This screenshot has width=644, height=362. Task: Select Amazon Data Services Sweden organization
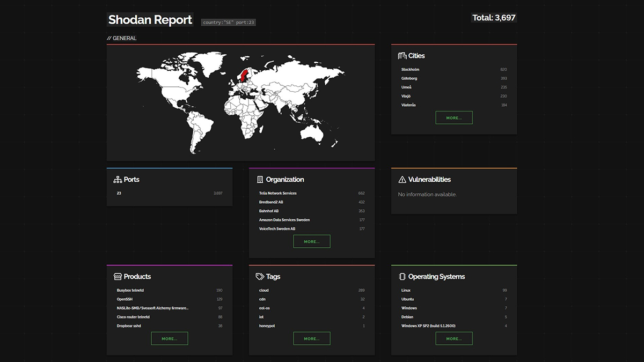click(x=284, y=220)
